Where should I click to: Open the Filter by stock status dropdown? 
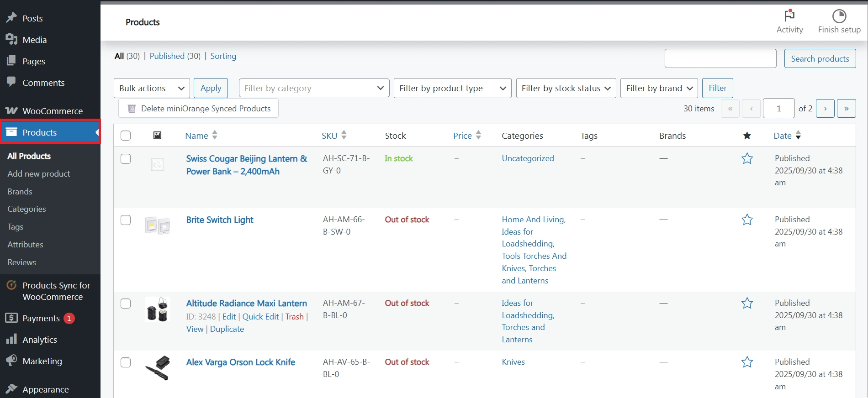566,88
